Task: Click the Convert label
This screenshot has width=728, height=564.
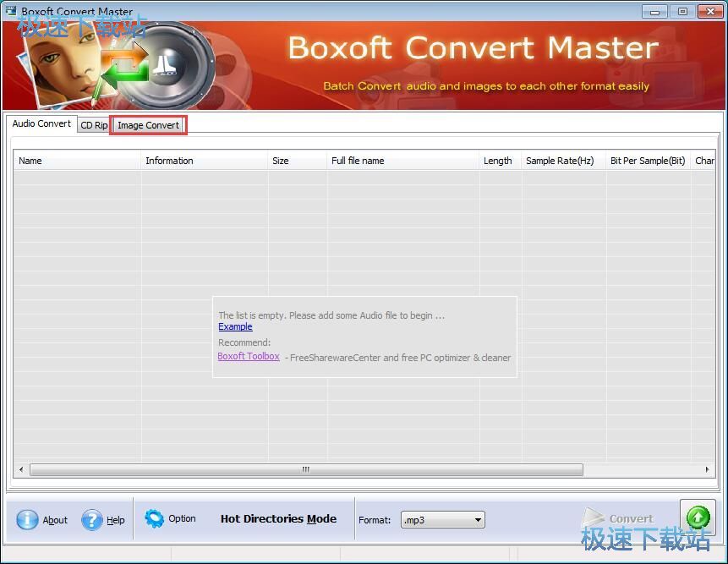Action: pyautogui.click(x=632, y=519)
